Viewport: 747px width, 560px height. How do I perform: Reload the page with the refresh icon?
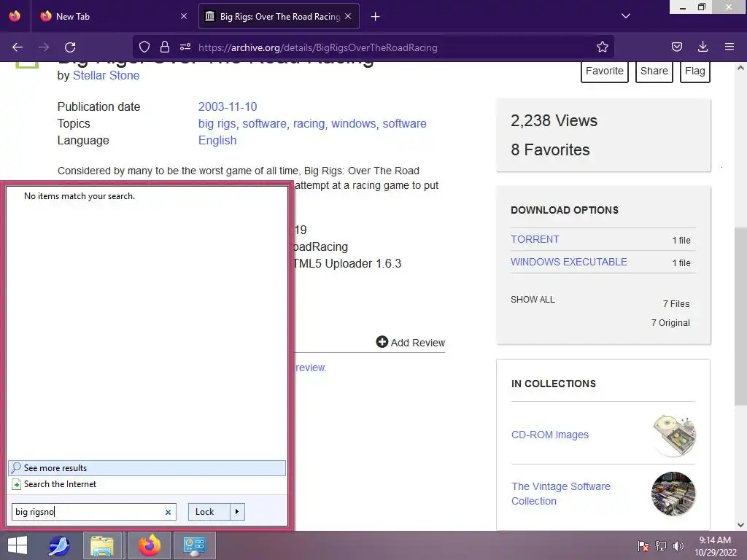click(70, 47)
